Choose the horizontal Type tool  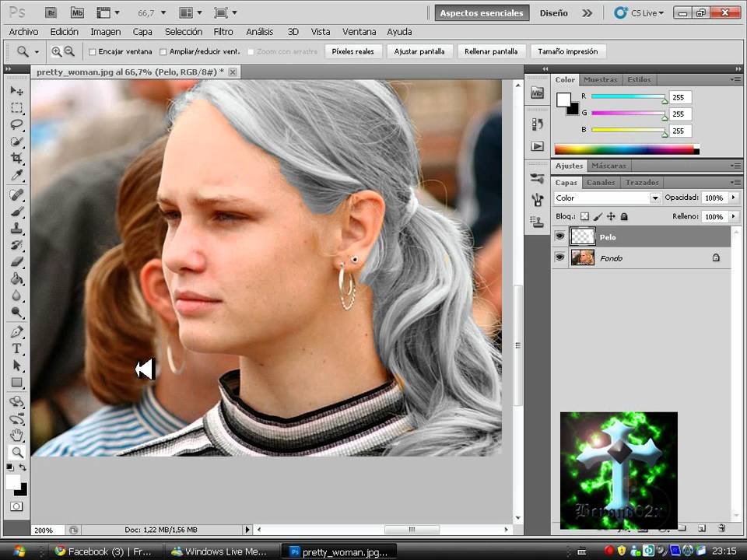point(16,348)
